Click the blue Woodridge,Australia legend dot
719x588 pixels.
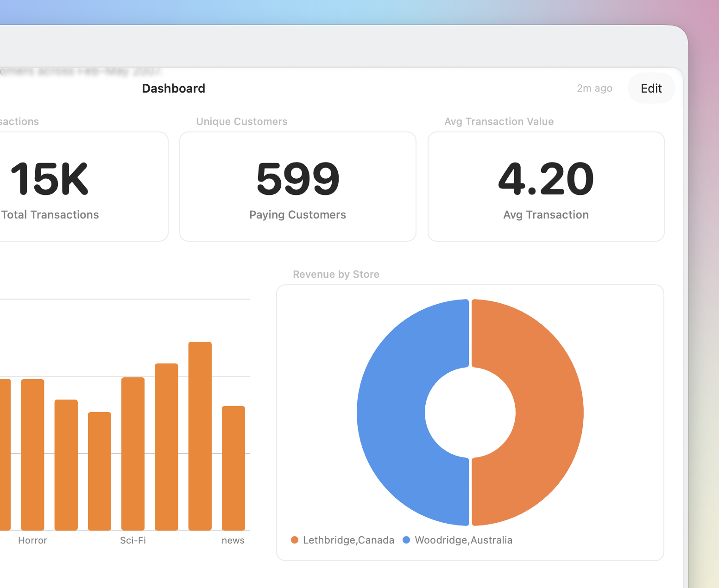coord(406,540)
